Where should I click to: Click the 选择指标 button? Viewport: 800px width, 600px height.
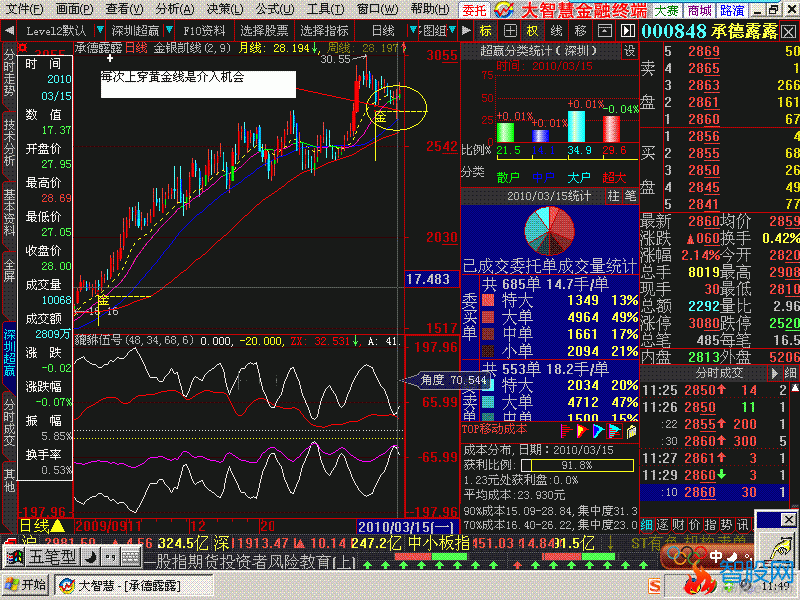(x=324, y=31)
